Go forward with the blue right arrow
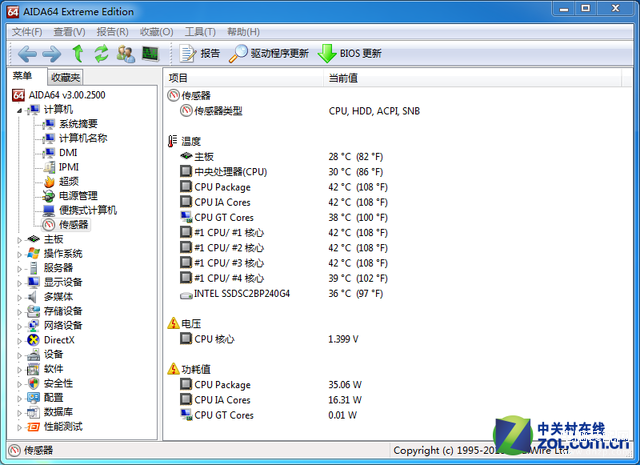 point(52,53)
